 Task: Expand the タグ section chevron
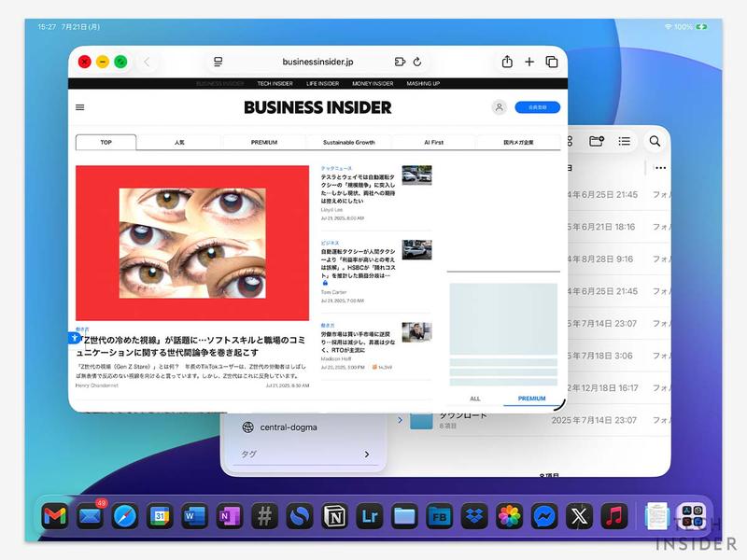click(x=367, y=455)
